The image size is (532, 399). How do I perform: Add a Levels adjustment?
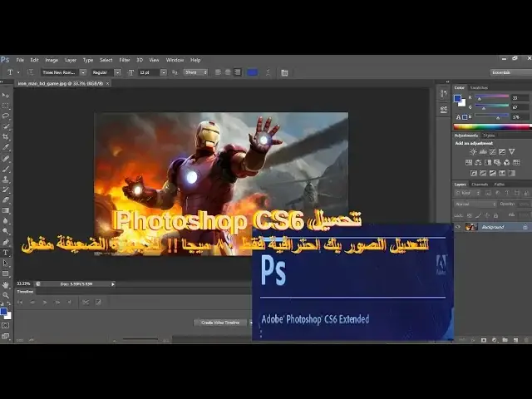pyautogui.click(x=483, y=151)
